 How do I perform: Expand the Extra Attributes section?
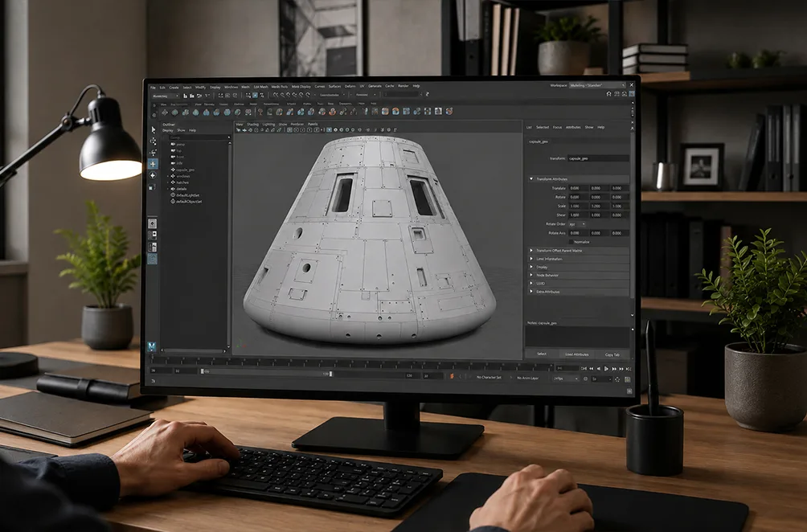531,292
